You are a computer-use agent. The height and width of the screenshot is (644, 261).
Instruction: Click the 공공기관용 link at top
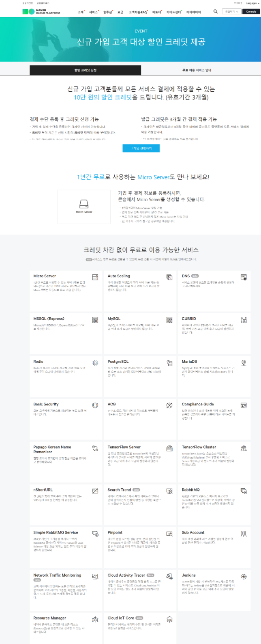28,3
